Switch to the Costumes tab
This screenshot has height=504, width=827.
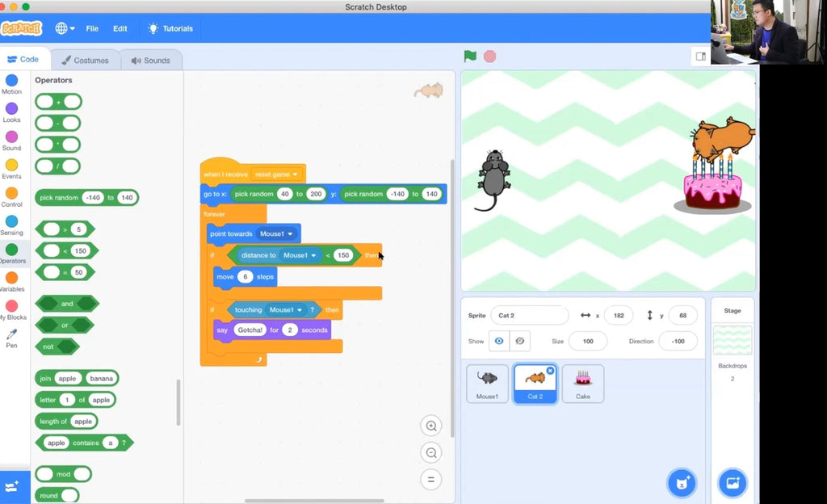(x=86, y=59)
